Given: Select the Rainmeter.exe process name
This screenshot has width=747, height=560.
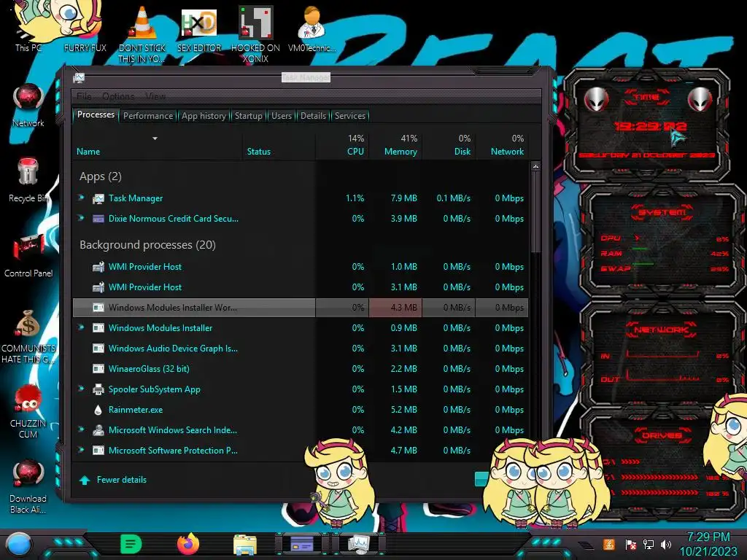Looking at the screenshot, I should click(x=135, y=410).
